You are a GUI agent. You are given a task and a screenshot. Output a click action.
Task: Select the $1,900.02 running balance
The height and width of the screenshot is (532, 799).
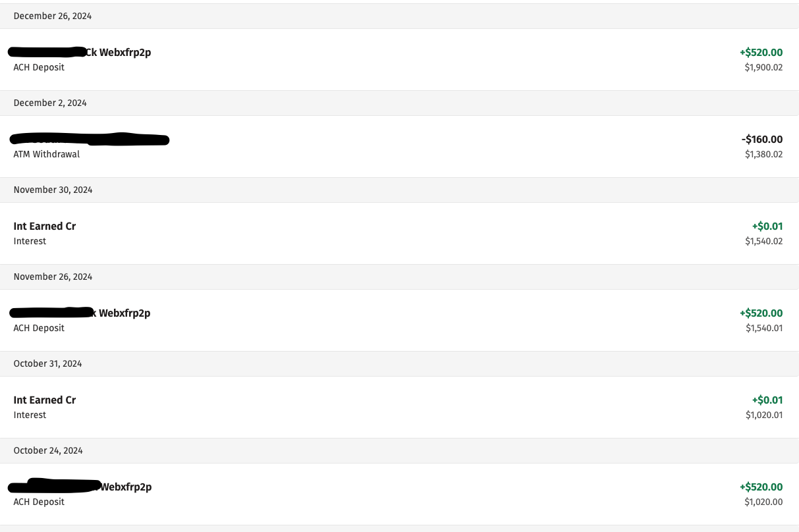click(763, 67)
